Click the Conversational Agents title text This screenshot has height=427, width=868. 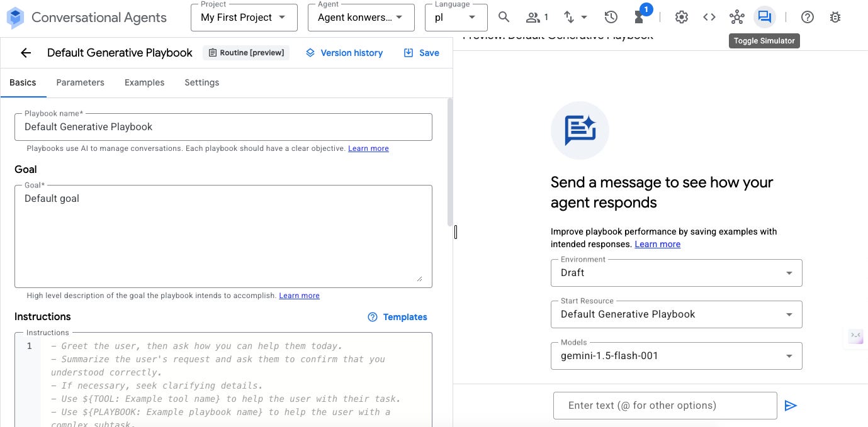tap(99, 18)
